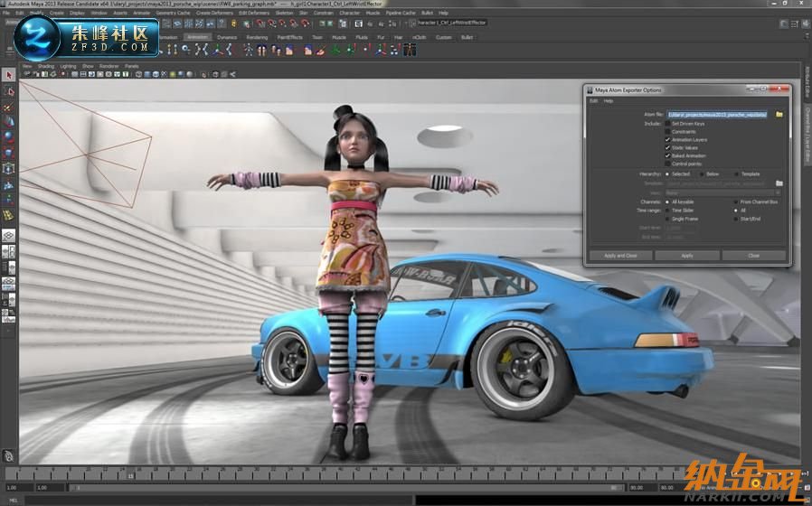Enable the Set Driven Keys checkbox
This screenshot has height=506, width=812.
coord(668,124)
